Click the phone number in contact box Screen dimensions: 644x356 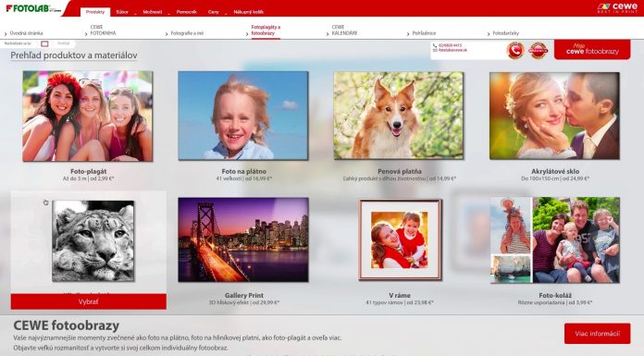450,45
